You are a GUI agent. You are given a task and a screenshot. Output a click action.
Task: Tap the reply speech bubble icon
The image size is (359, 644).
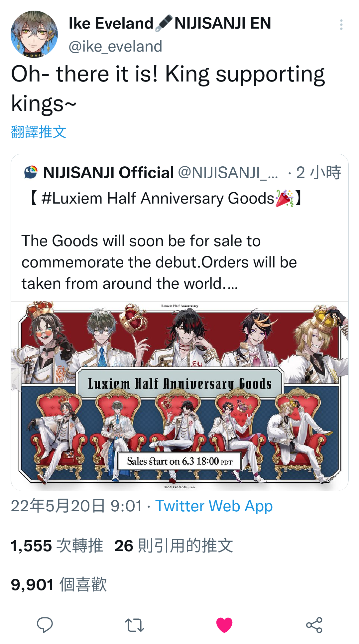pyautogui.click(x=45, y=625)
